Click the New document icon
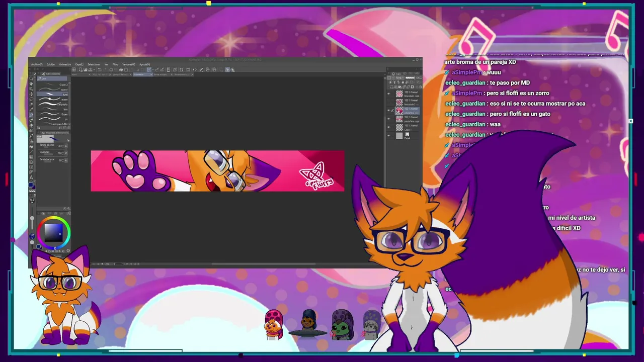The height and width of the screenshot is (362, 644). click(x=80, y=69)
